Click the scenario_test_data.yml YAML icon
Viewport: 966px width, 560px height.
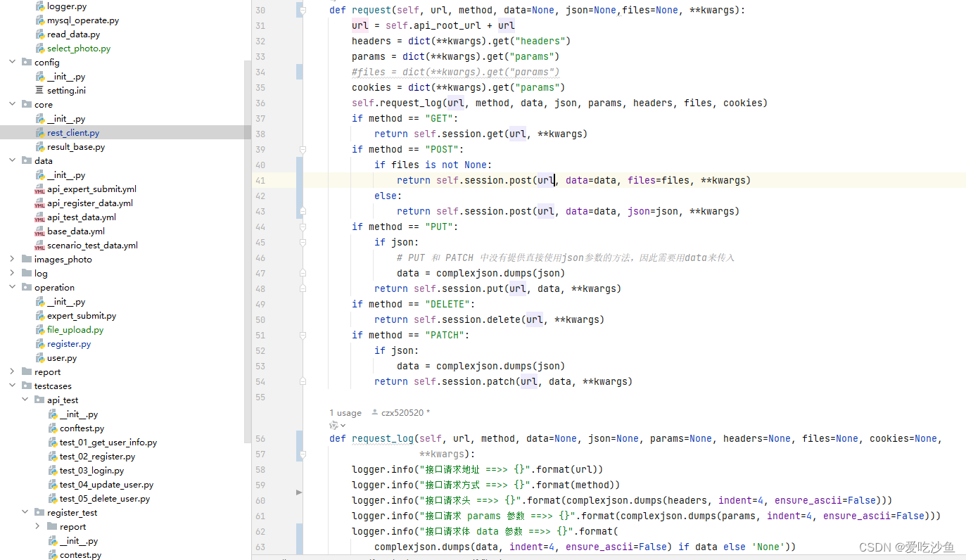[39, 246]
